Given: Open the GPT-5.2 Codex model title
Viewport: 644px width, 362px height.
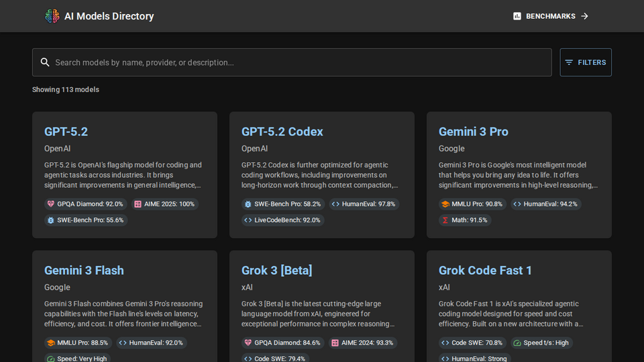Looking at the screenshot, I should click(x=282, y=132).
